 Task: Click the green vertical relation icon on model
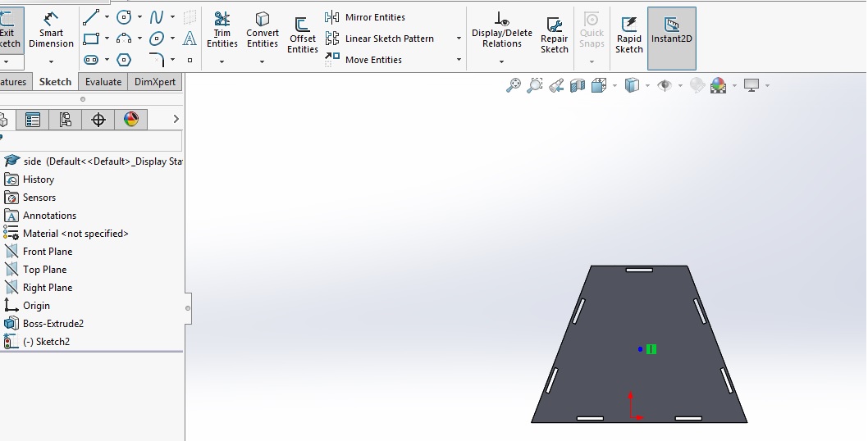651,349
